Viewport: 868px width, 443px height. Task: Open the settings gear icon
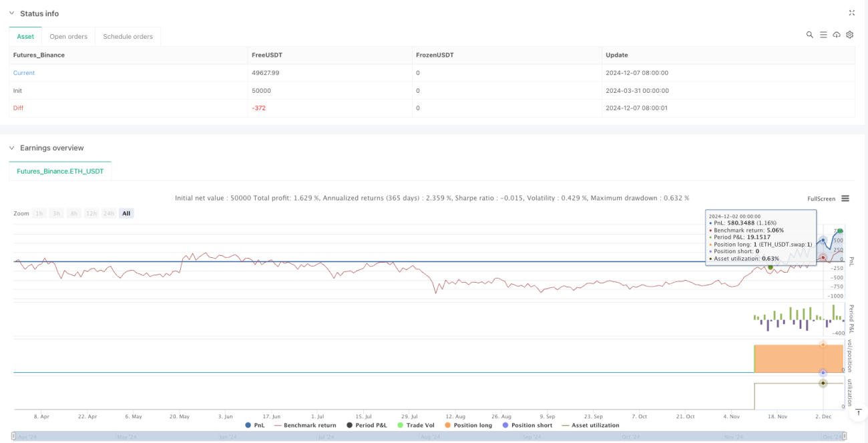[x=850, y=35]
